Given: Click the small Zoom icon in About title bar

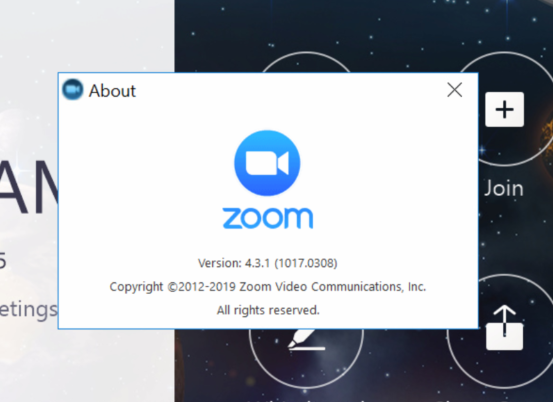Looking at the screenshot, I should pos(73,90).
